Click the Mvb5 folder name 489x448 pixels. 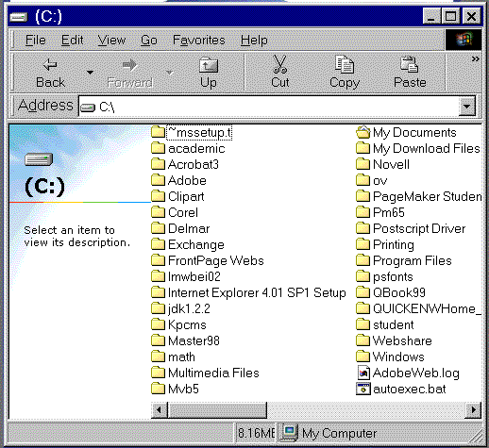(x=183, y=389)
